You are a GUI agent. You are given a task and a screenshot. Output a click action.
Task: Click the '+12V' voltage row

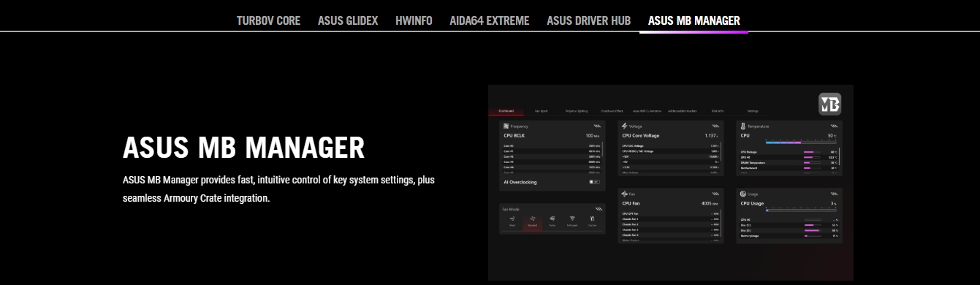coord(670,156)
